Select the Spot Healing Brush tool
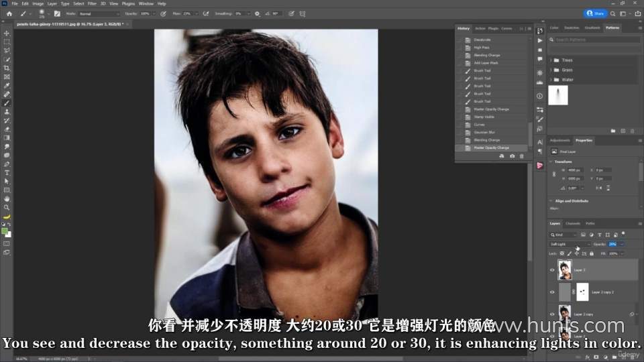This screenshot has width=644, height=362. (x=7, y=95)
